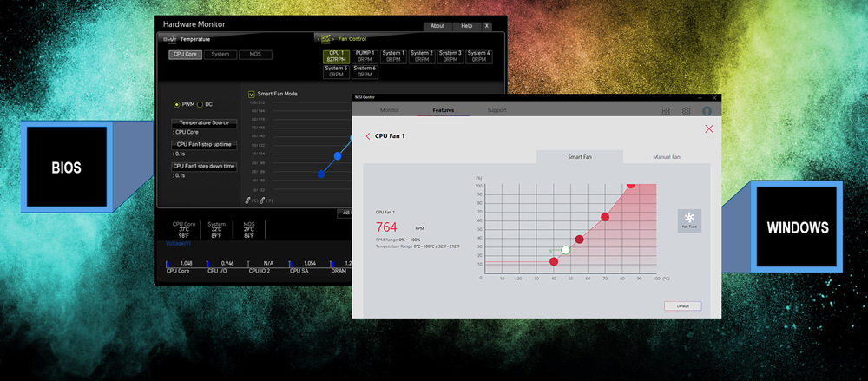Screen dimensions: 868x381
Task: Click the 764 RPM reading
Action: pos(386,227)
